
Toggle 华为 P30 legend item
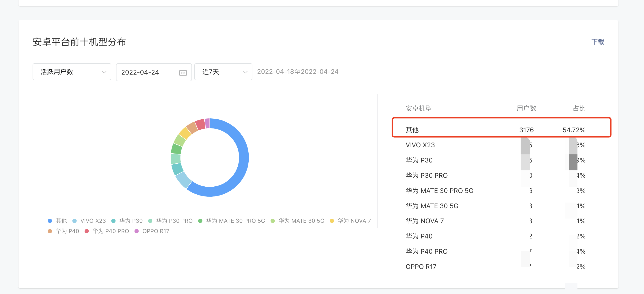[x=131, y=221]
